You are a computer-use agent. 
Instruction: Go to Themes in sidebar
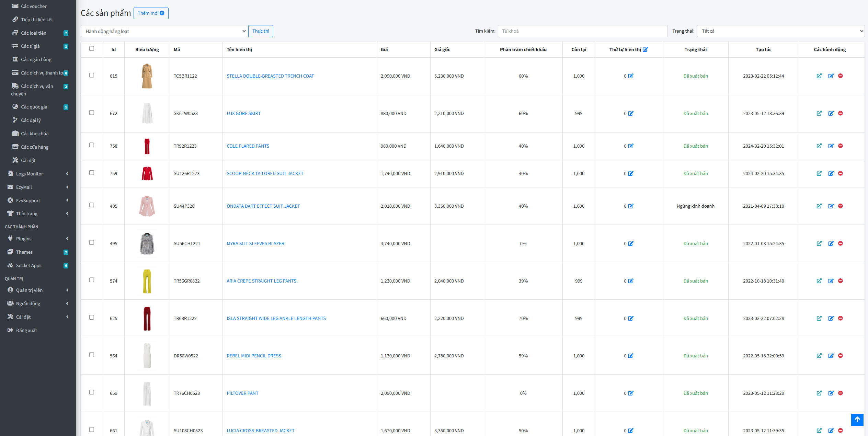[x=24, y=252]
